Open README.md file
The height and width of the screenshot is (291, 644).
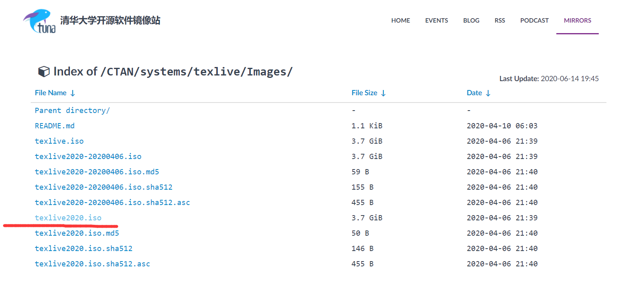tap(55, 126)
